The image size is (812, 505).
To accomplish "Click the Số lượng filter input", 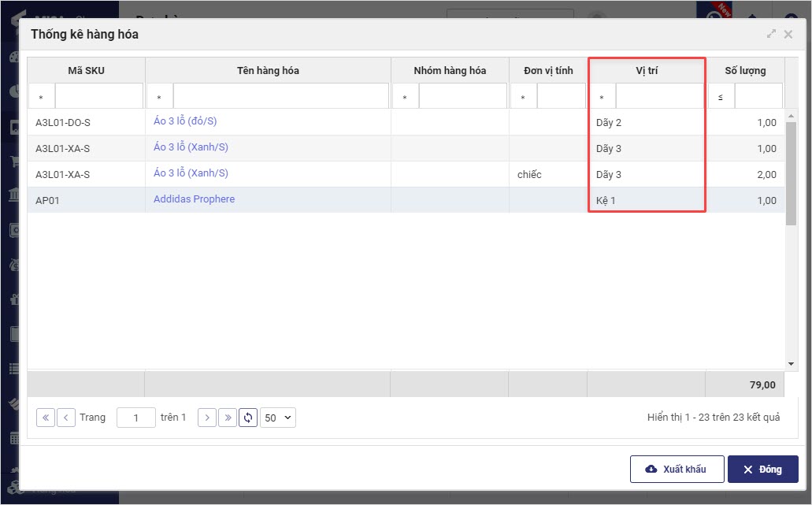I will pyautogui.click(x=758, y=96).
